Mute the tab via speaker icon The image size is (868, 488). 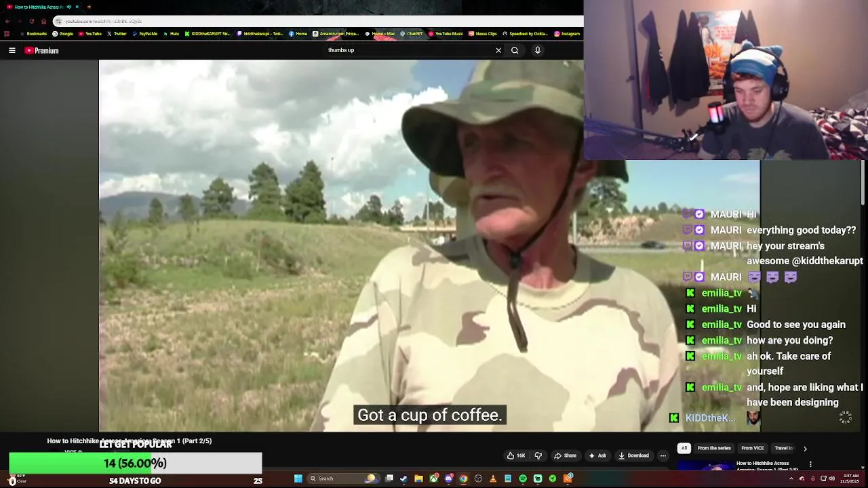pos(68,7)
